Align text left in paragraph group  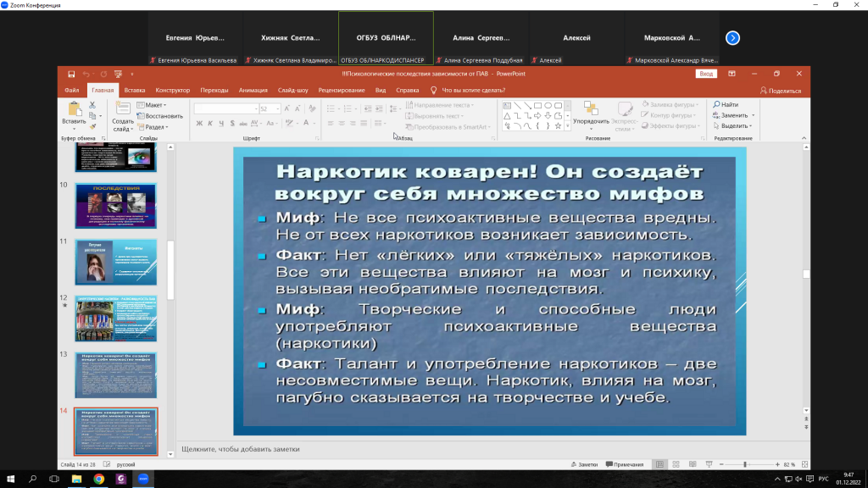[331, 124]
